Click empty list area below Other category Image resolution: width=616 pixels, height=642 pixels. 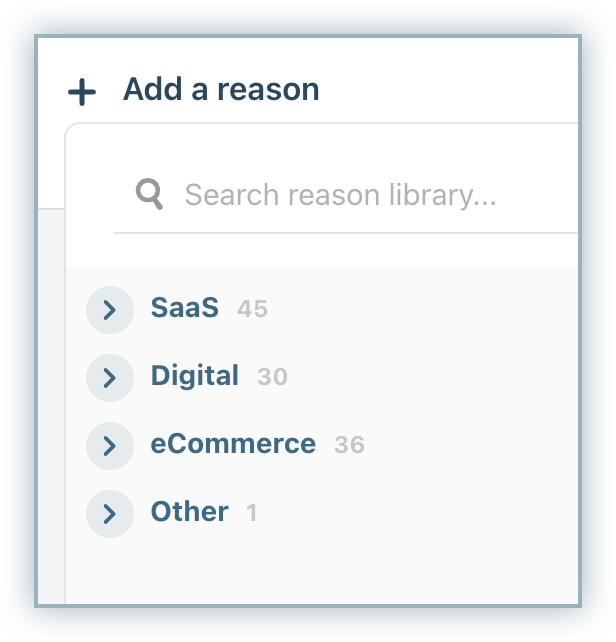click(320, 570)
